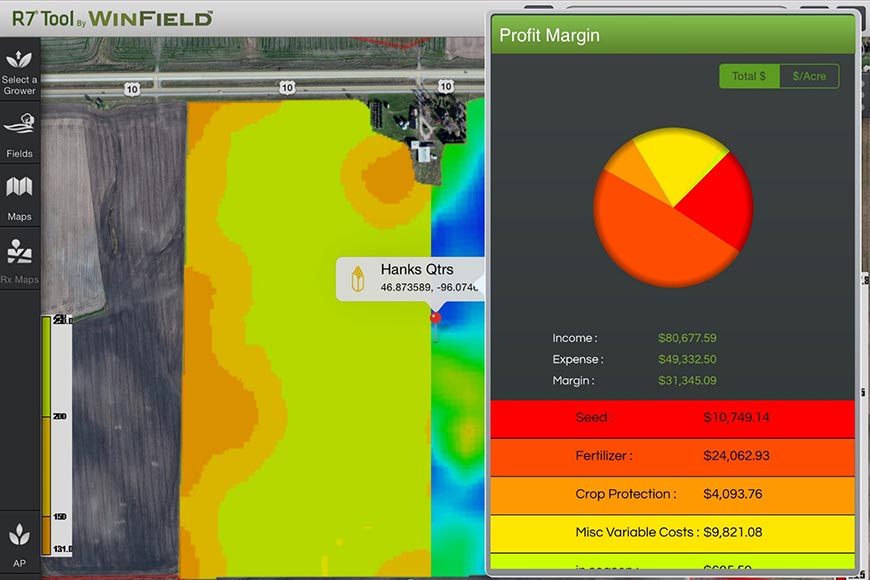Click the Crop Protection cost row
The image size is (870, 580).
coord(672,494)
